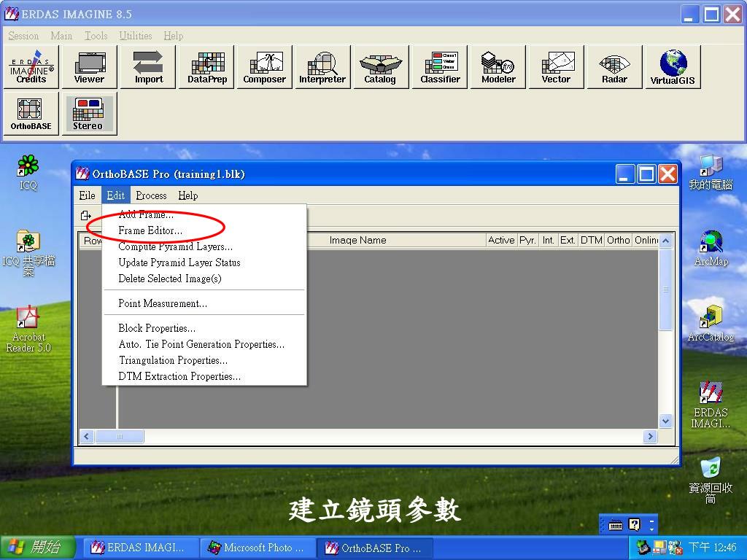Open the Import module
This screenshot has width=747, height=560.
point(148,67)
